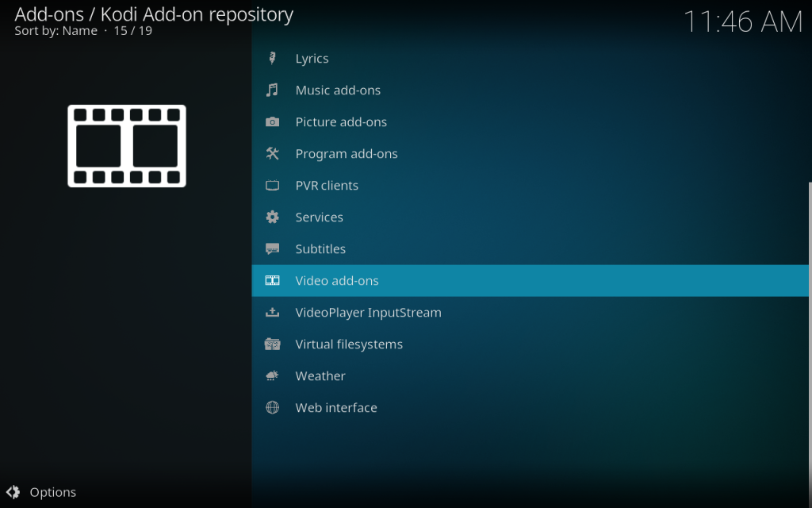
Task: Open the Music add-ons category
Action: pyautogui.click(x=338, y=90)
